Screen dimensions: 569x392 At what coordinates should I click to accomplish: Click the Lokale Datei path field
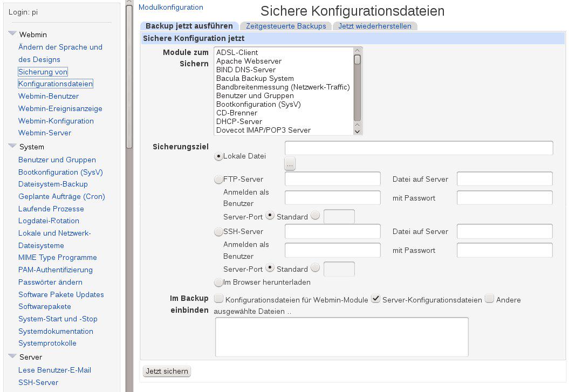(419, 148)
